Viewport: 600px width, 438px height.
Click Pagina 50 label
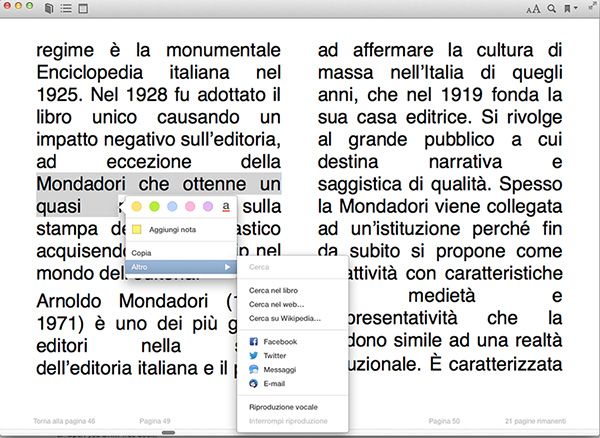pos(444,421)
